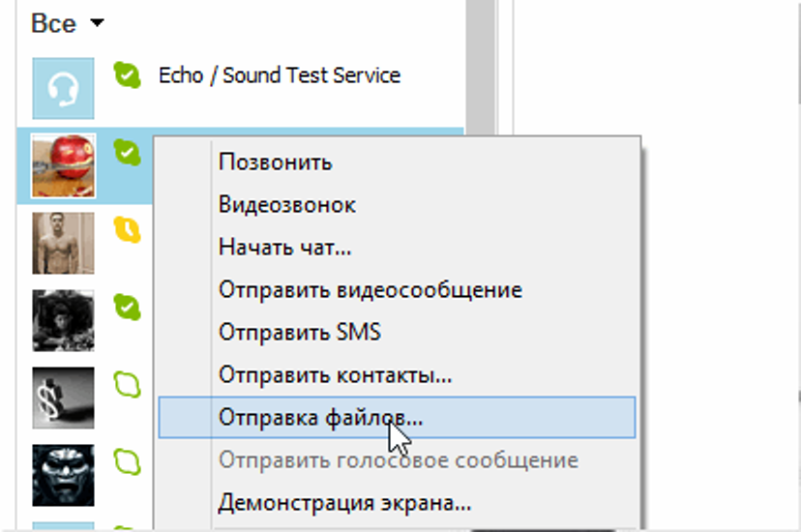Click the shirtless man contact avatar
Screen dimensions: 801x532
[64, 243]
